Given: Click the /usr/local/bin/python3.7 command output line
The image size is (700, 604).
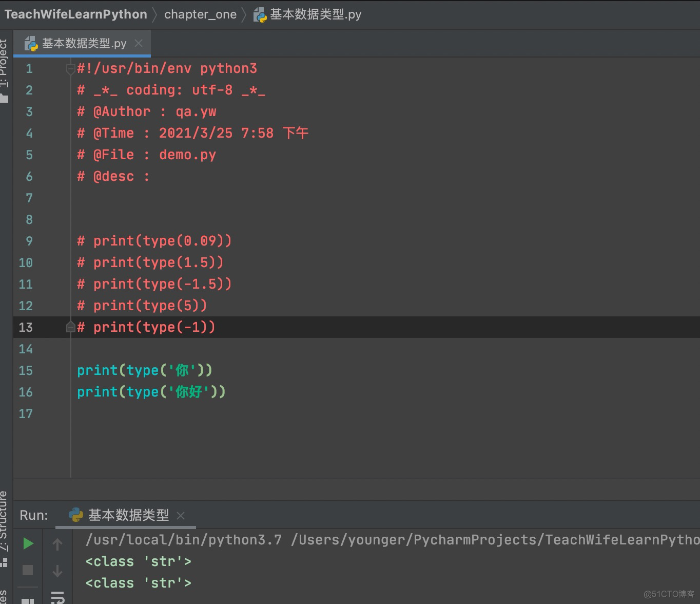Looking at the screenshot, I should pos(392,540).
